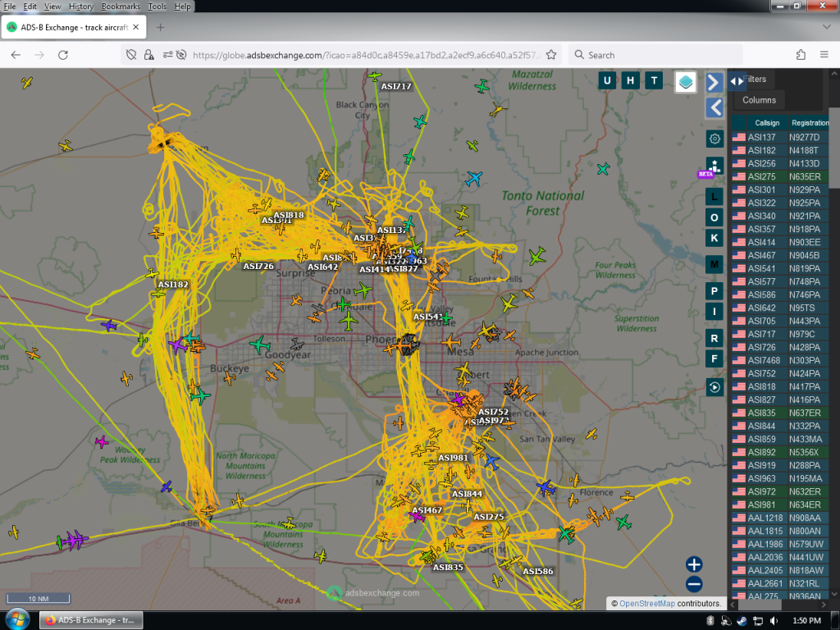The image size is (840, 630).
Task: Click the ASI835 aircraft label on map
Action: point(448,568)
